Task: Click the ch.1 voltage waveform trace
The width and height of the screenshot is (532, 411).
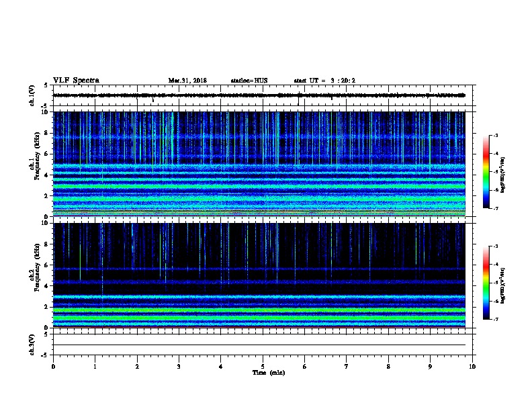Action: (259, 95)
